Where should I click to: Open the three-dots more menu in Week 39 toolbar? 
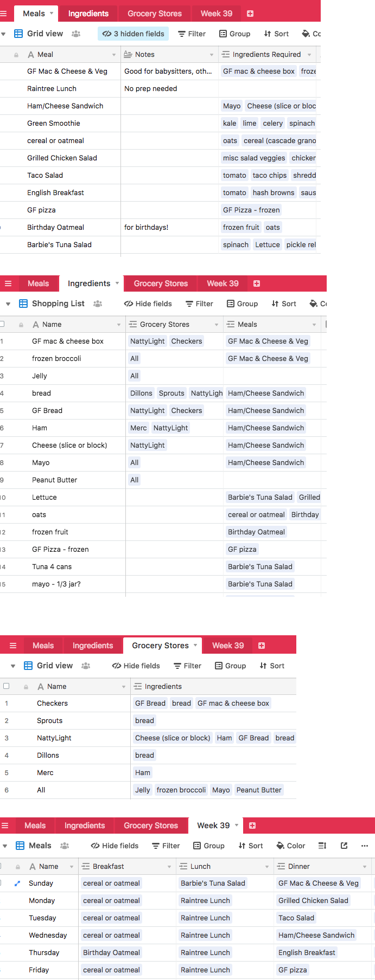(x=364, y=846)
